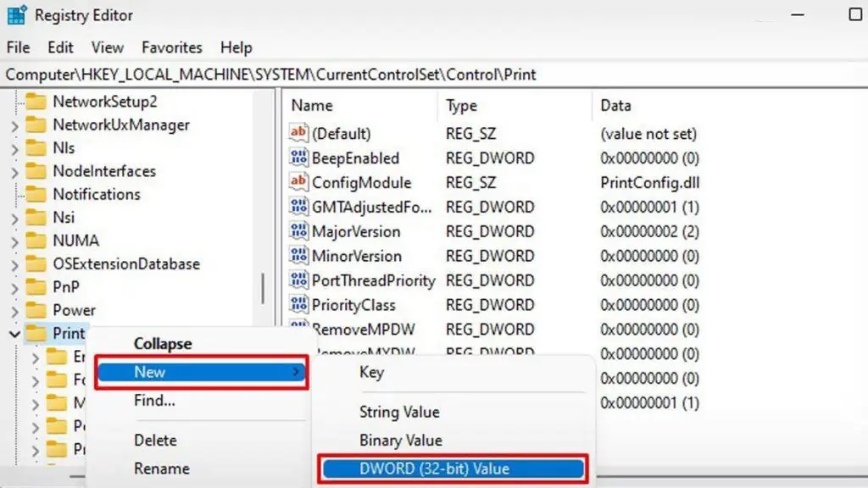Click the Nls folder icon
The width and height of the screenshot is (868, 488).
(x=36, y=147)
